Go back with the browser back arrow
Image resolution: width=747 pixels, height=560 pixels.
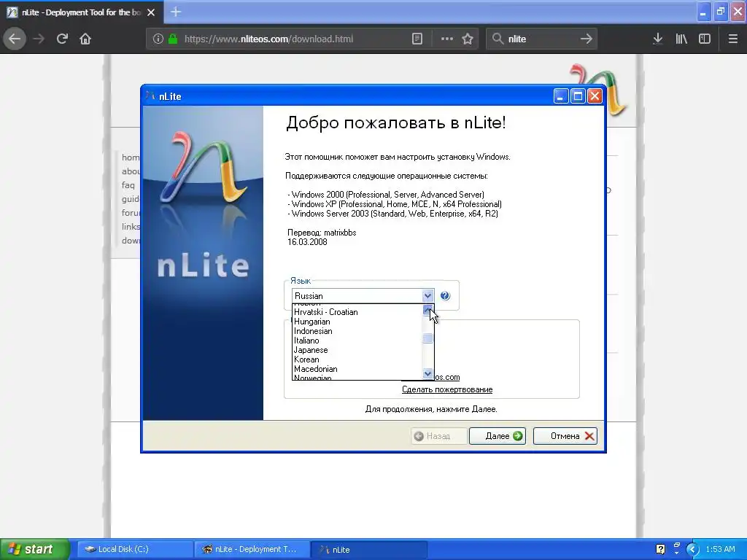[x=15, y=39]
